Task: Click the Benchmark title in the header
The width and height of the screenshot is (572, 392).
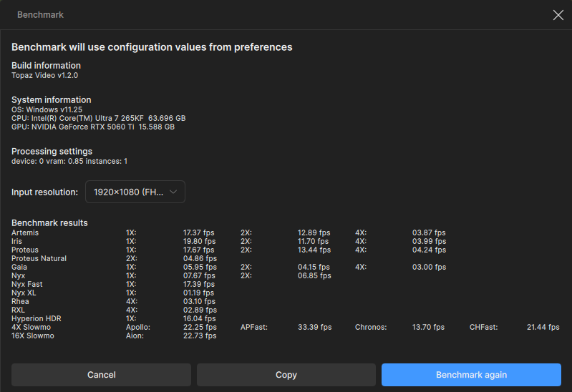Action: (x=40, y=15)
